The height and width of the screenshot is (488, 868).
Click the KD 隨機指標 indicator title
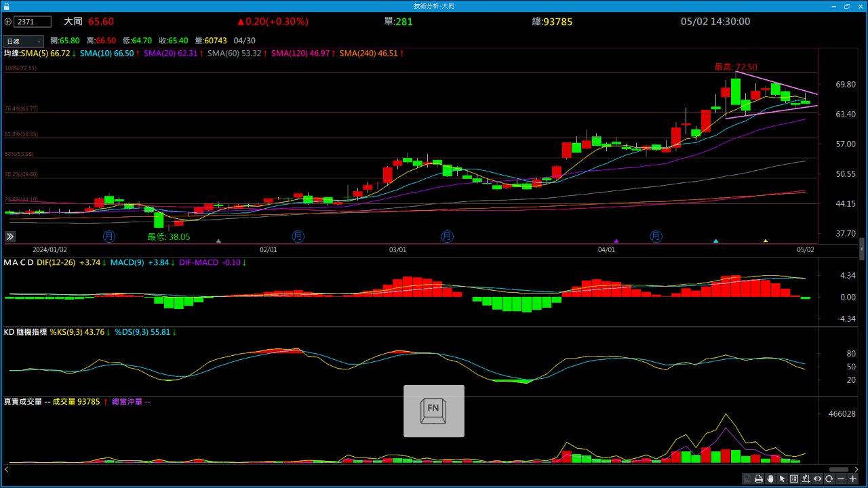coord(25,332)
